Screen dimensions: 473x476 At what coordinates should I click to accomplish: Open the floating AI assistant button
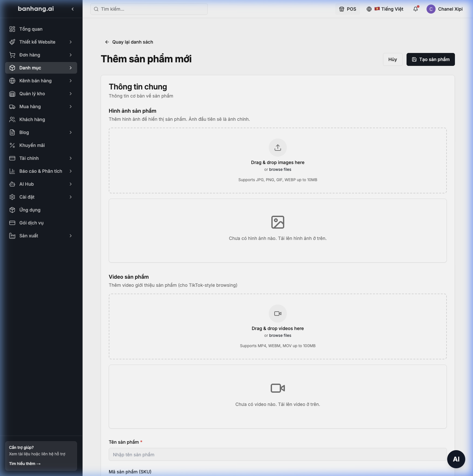pos(456,459)
